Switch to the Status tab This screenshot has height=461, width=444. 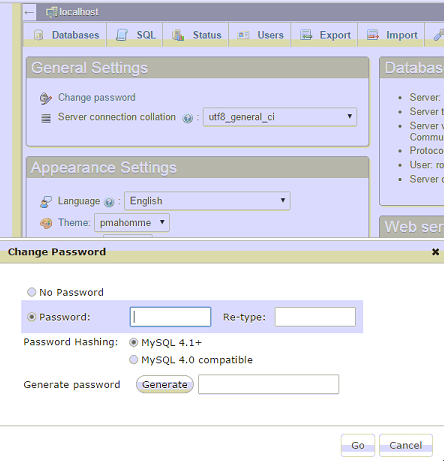click(196, 35)
